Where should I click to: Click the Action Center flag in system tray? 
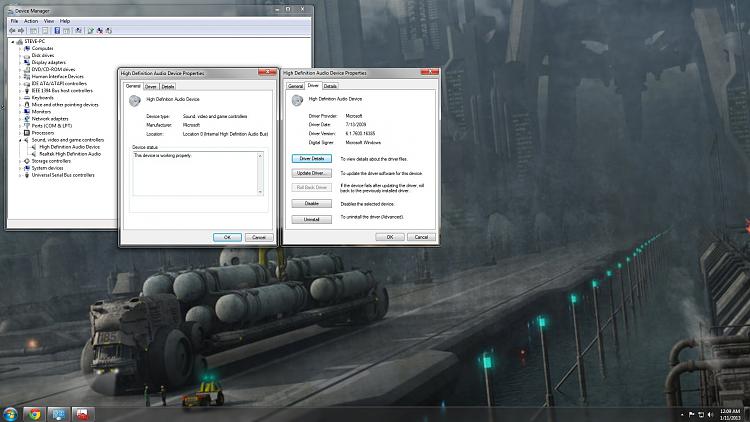(692, 414)
